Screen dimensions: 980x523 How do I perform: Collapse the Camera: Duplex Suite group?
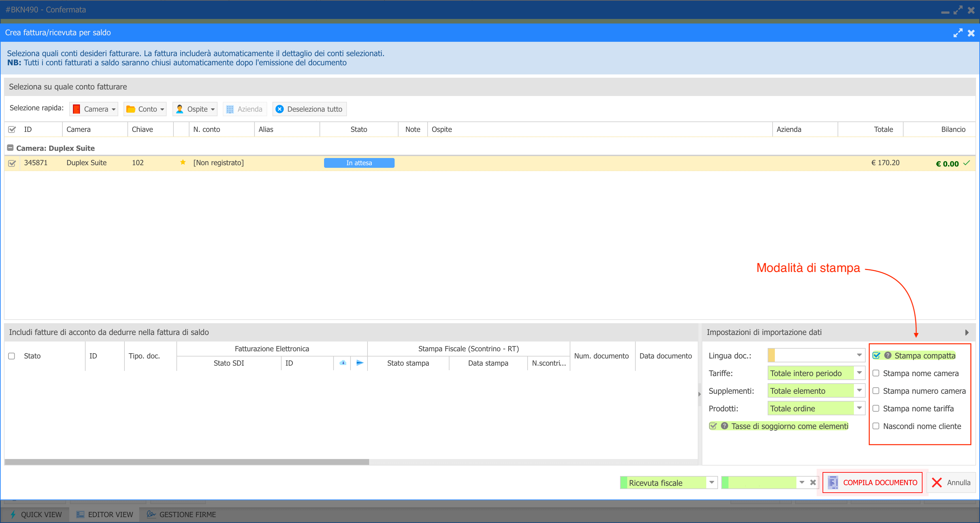pos(10,148)
